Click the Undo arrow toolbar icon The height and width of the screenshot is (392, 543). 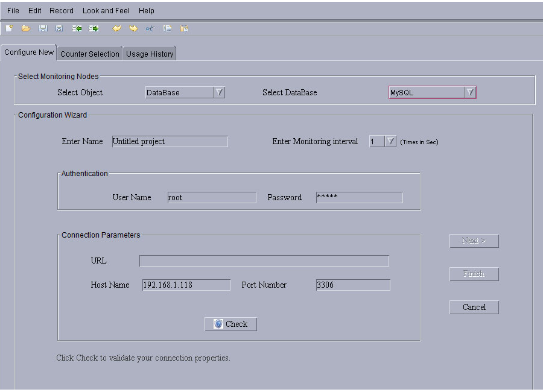coord(116,28)
